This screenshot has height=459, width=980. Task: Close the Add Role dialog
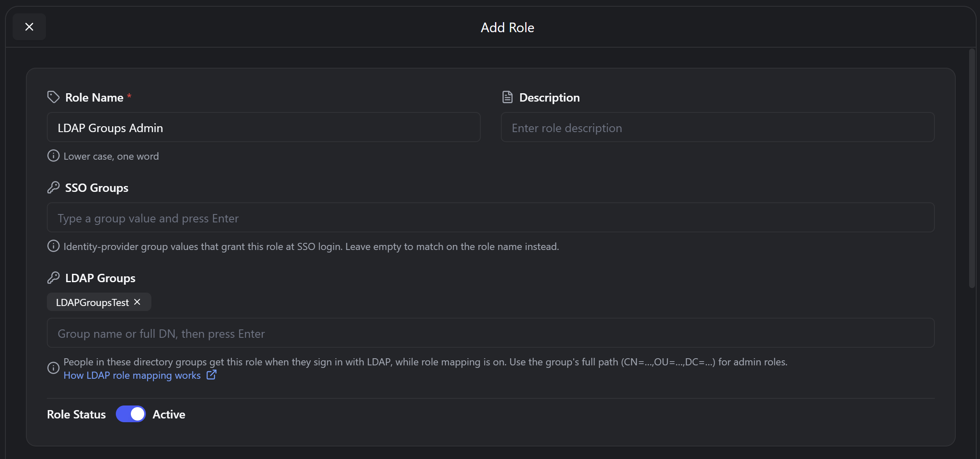coord(29,27)
